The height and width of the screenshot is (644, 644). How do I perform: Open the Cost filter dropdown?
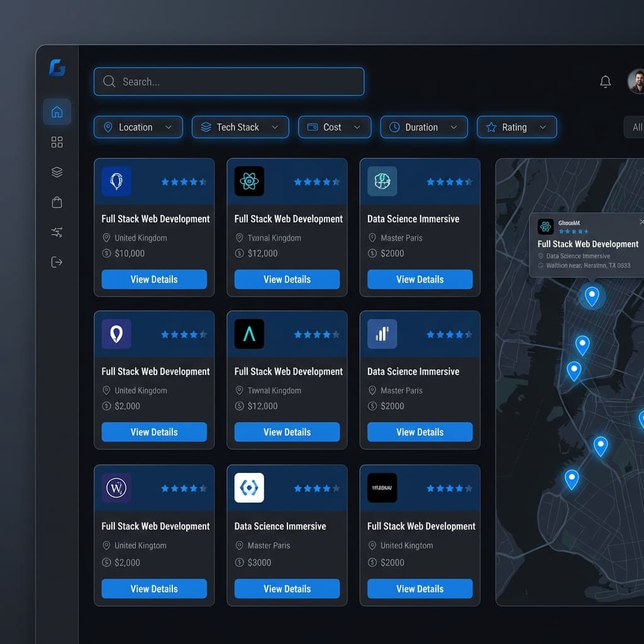[x=334, y=127]
